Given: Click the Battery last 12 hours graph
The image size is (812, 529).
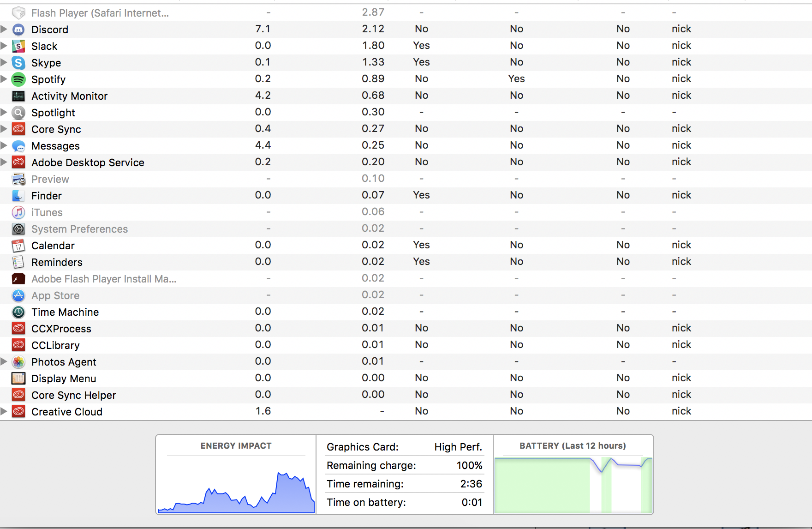Looking at the screenshot, I should 573,485.
